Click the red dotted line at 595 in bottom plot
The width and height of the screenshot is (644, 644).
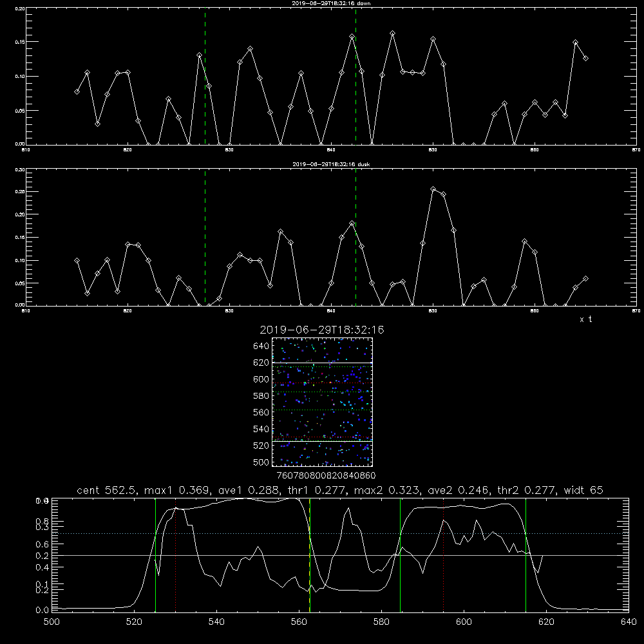[x=444, y=555]
